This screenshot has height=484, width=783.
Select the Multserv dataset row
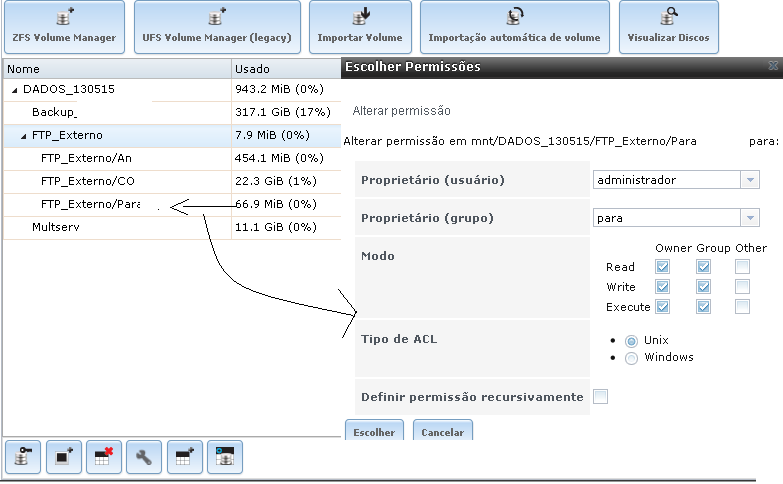172,227
